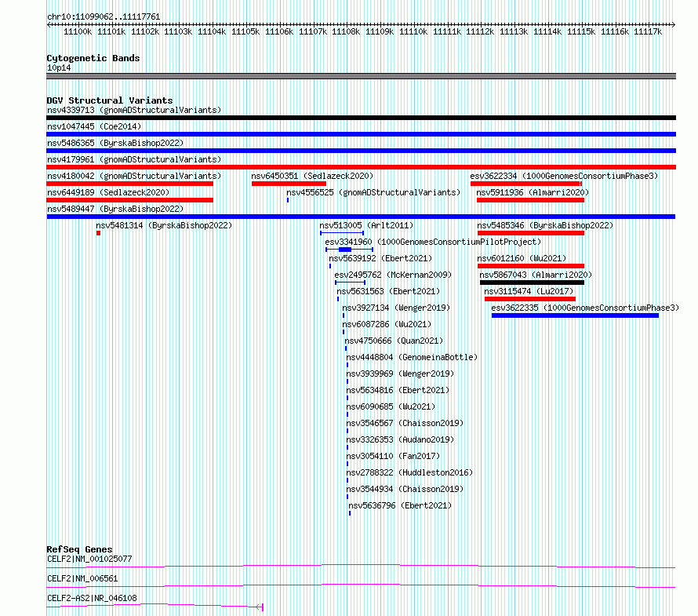The width and height of the screenshot is (698, 616).
Task: Click the blue bar under esv3622335
Action: pos(575,315)
